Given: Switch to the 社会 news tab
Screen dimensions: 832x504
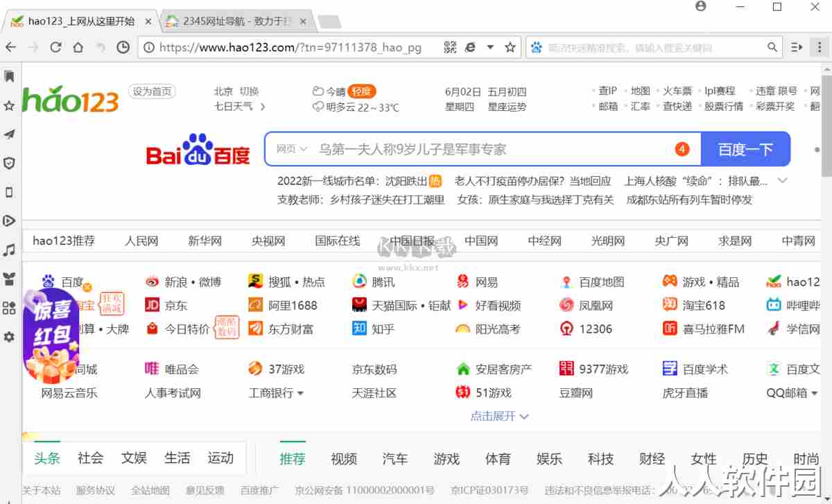Looking at the screenshot, I should [x=91, y=458].
